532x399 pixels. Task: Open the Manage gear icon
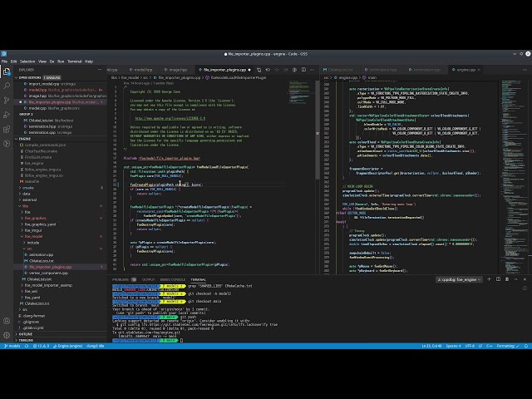click(x=7, y=335)
